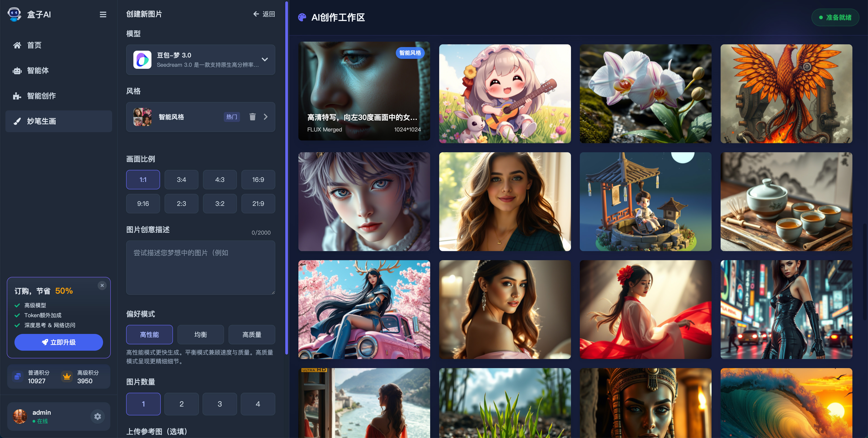Open the purple-haired anime portrait image
The image size is (868, 438).
pyautogui.click(x=364, y=202)
